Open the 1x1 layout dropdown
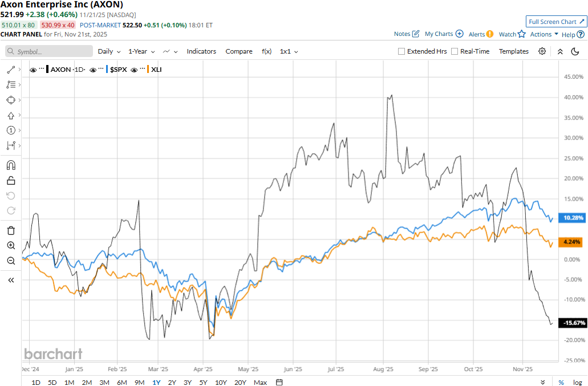 tap(289, 51)
